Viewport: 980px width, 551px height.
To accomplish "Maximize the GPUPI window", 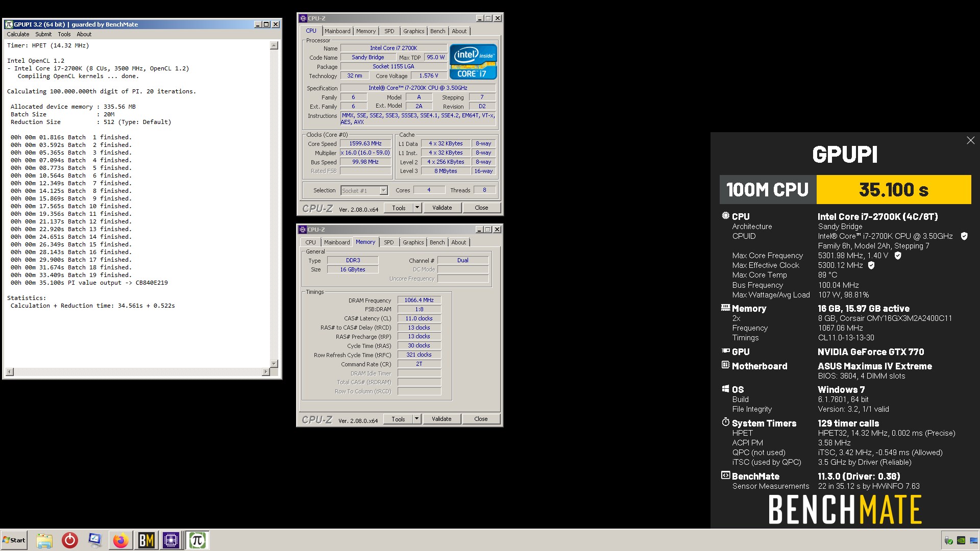I will [x=266, y=24].
